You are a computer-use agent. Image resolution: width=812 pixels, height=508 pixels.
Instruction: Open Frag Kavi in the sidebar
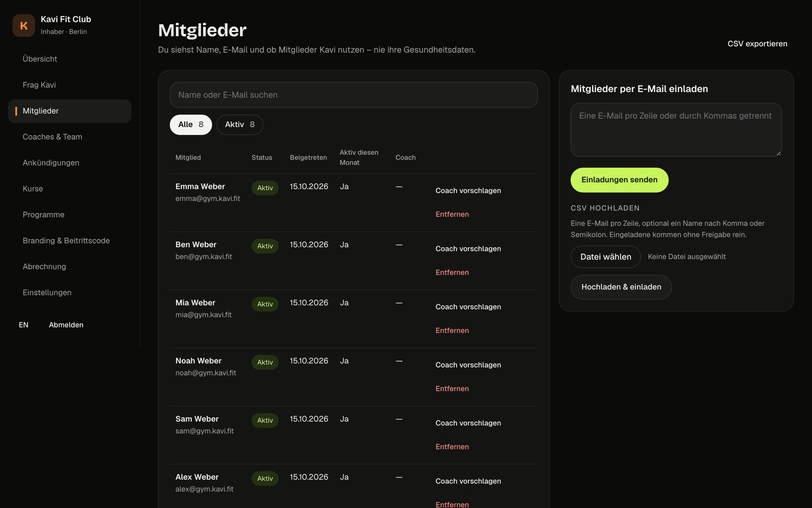tap(70, 85)
